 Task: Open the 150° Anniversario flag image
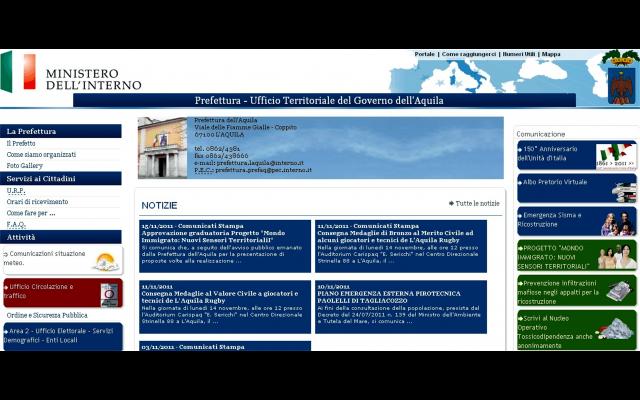615,156
